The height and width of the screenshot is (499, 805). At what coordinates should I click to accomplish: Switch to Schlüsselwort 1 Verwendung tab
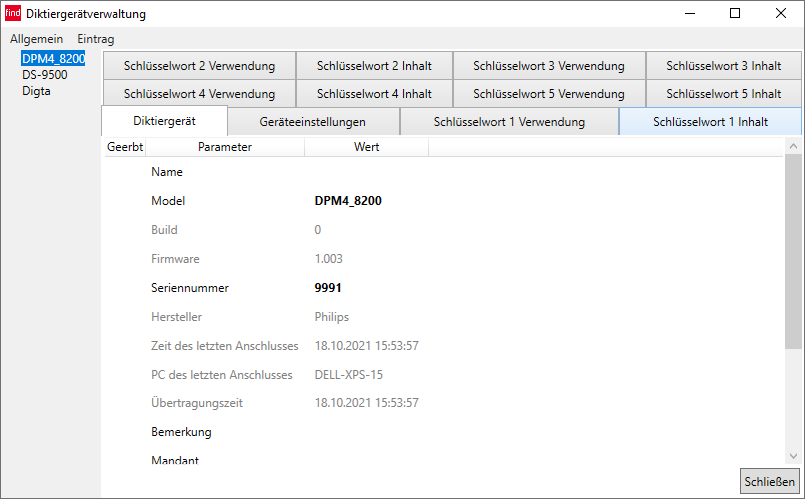pyautogui.click(x=509, y=122)
